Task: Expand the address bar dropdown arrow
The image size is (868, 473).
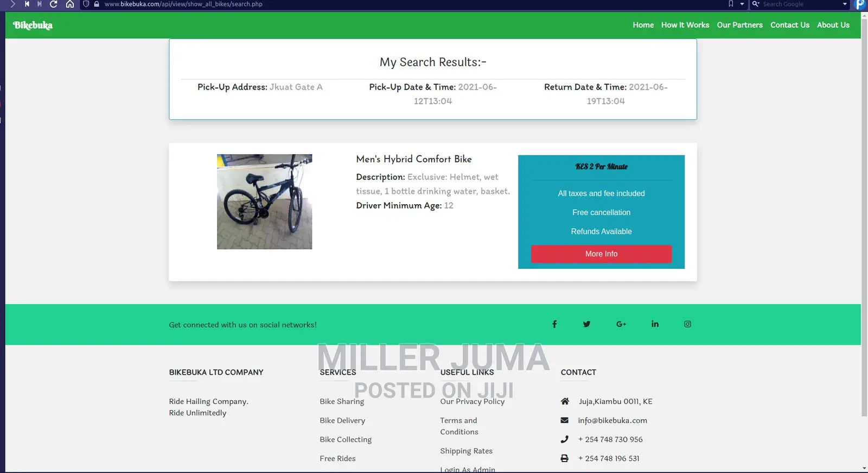Action: (742, 4)
